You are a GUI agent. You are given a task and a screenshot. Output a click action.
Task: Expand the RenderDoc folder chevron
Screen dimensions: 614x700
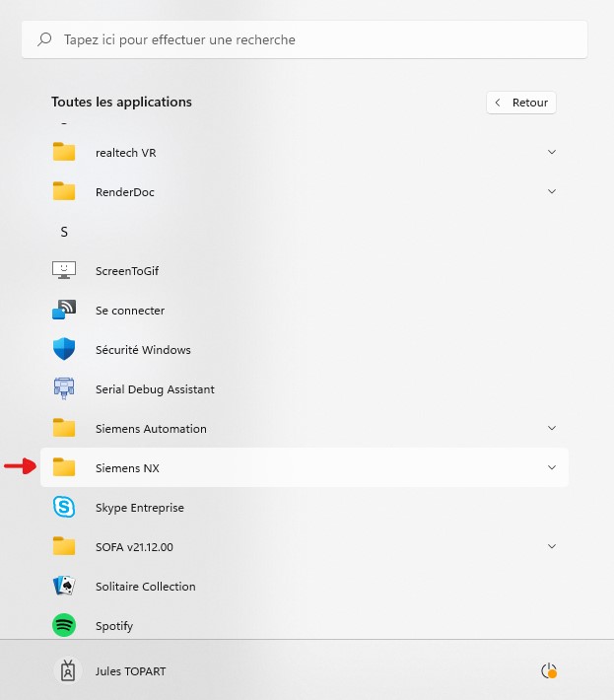click(552, 191)
